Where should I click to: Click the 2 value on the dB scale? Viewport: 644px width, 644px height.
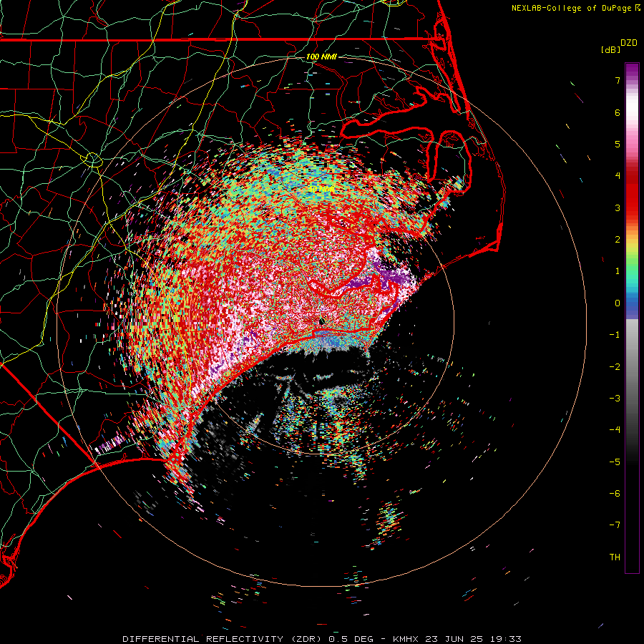pyautogui.click(x=618, y=240)
